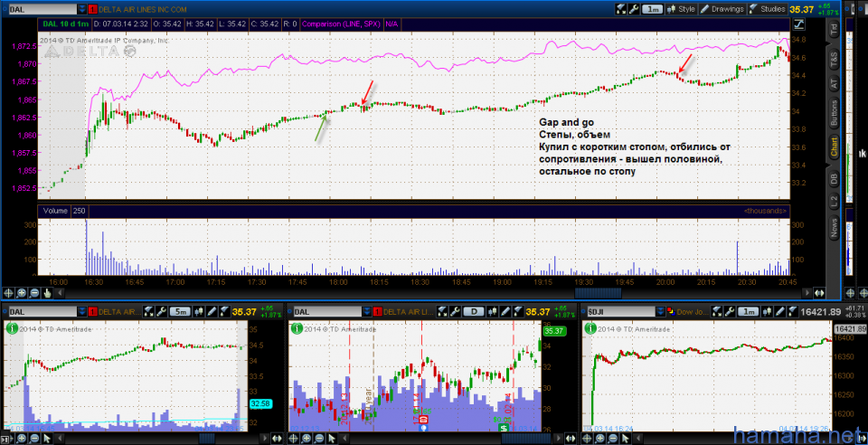868x445 pixels.
Task: Click scroll-right arrow under main chart
Action: pyautogui.click(x=806, y=293)
